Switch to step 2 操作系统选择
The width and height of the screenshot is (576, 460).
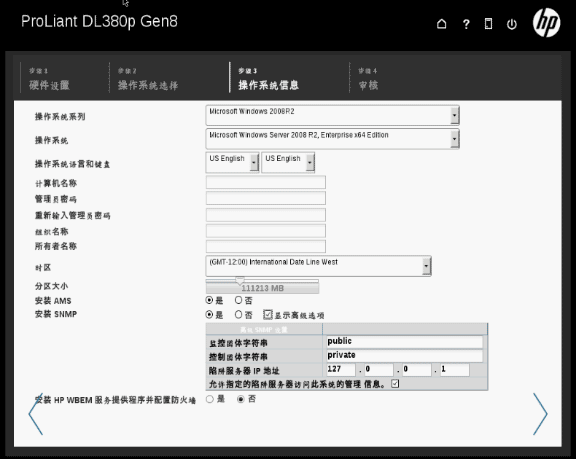point(148,79)
